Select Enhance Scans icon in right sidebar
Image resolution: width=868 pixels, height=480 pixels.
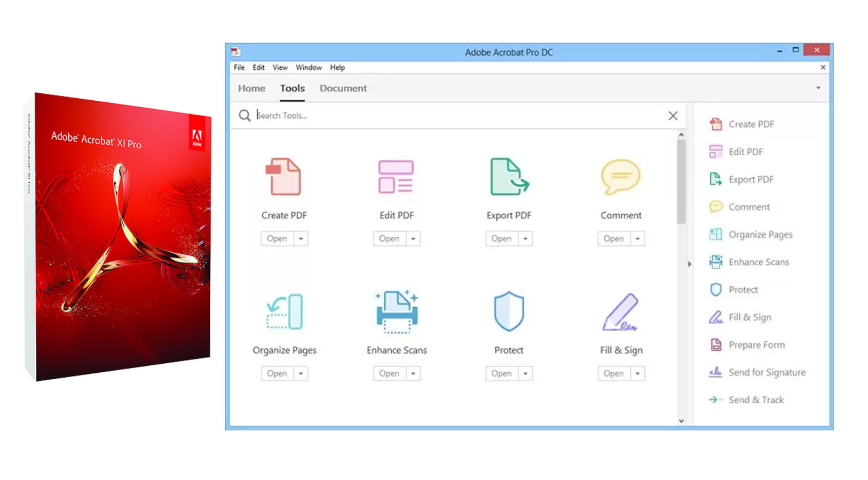[x=716, y=262]
